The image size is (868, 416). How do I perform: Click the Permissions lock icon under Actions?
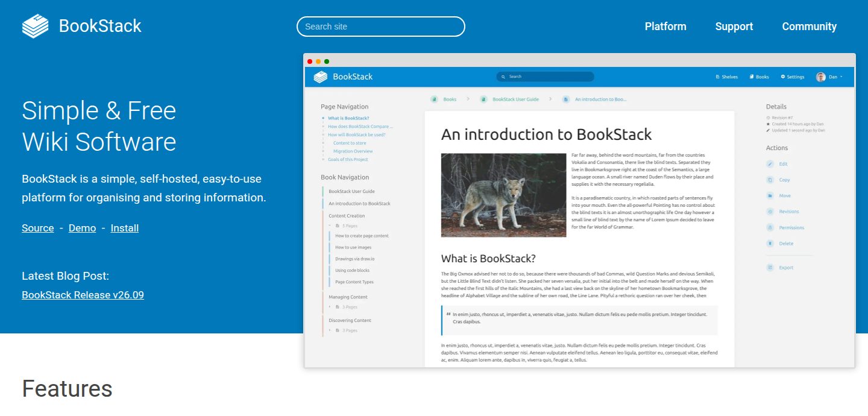tap(770, 227)
